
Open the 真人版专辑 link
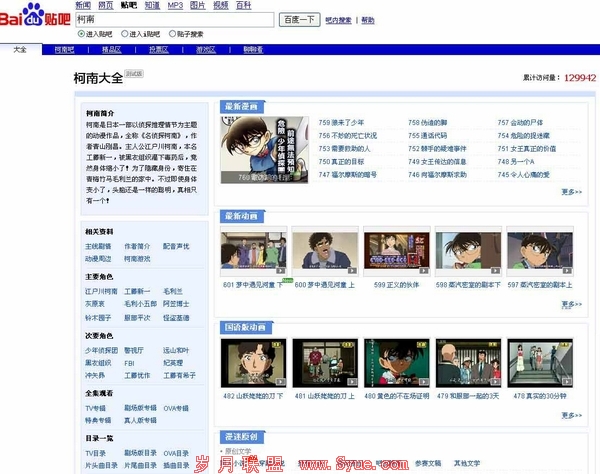140,420
